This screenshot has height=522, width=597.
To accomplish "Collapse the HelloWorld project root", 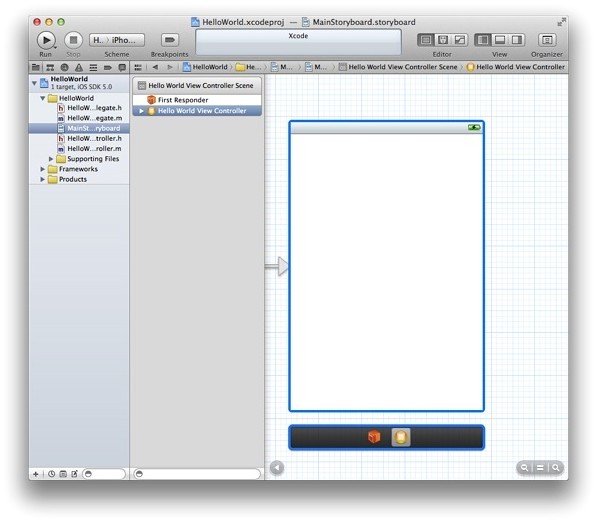I will tap(34, 83).
